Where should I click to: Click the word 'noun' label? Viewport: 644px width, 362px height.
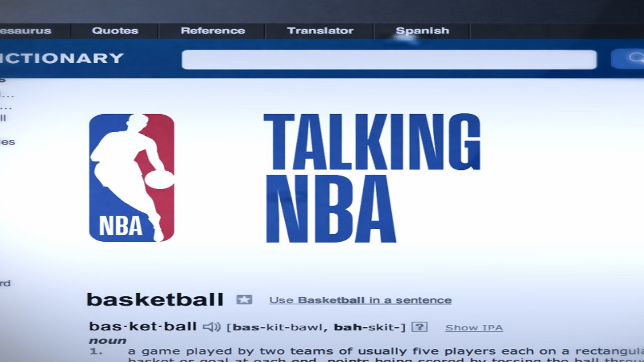click(108, 340)
